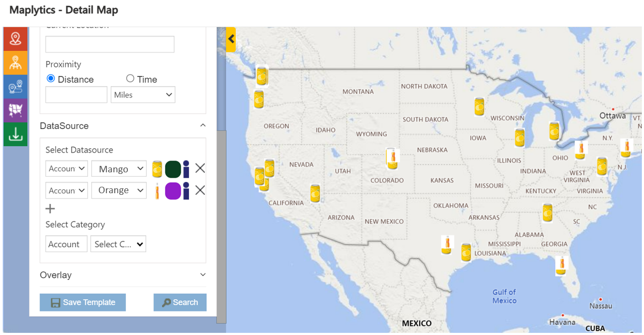Click the Orange bottle pushpin icon in datasource row

point(157,191)
